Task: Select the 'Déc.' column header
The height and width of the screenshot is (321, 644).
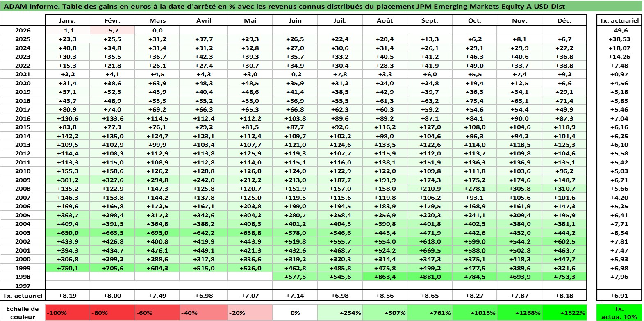Action: (x=564, y=20)
